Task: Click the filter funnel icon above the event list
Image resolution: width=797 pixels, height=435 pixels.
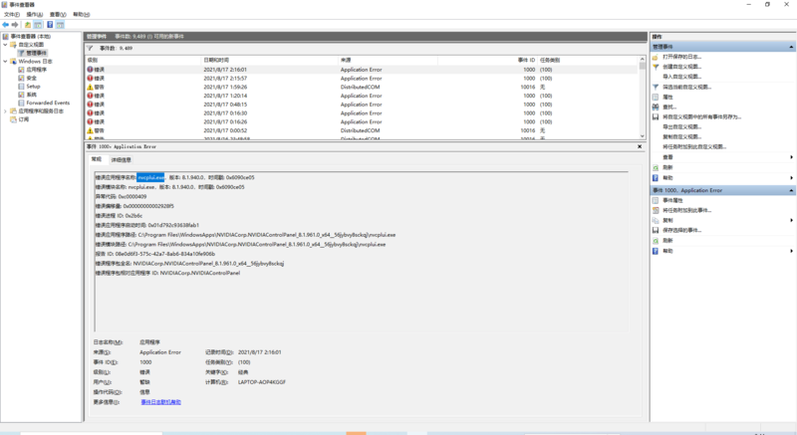Action: [x=90, y=47]
